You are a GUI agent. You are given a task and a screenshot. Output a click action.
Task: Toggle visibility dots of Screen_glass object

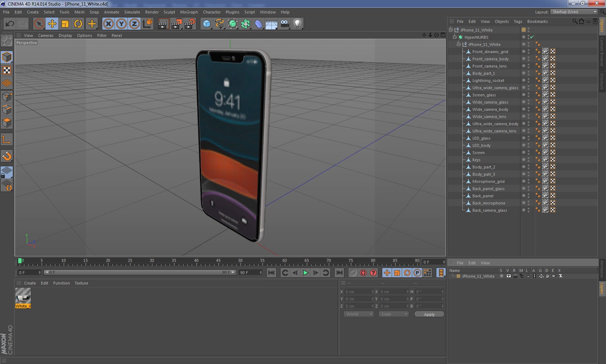pos(529,95)
